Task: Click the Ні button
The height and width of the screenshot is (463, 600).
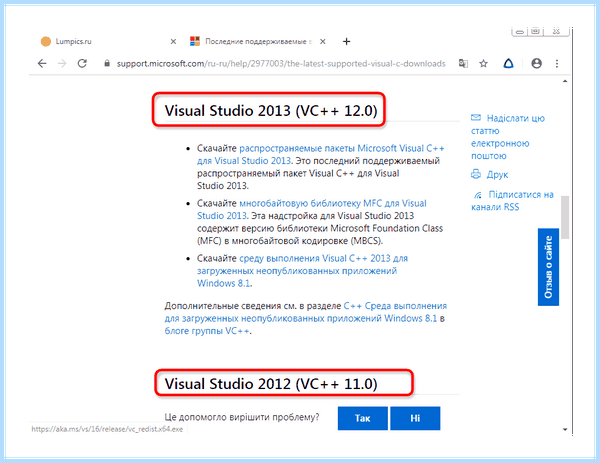Action: [x=415, y=418]
